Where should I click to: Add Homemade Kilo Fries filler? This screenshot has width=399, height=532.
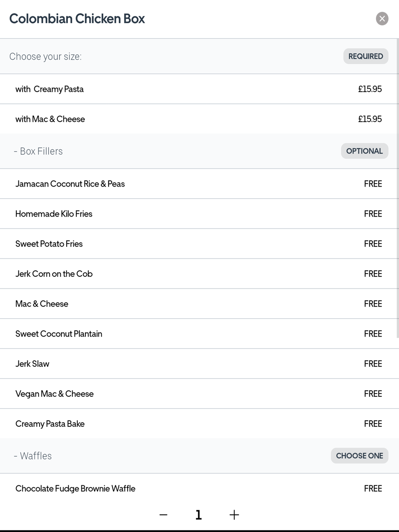coord(198,214)
